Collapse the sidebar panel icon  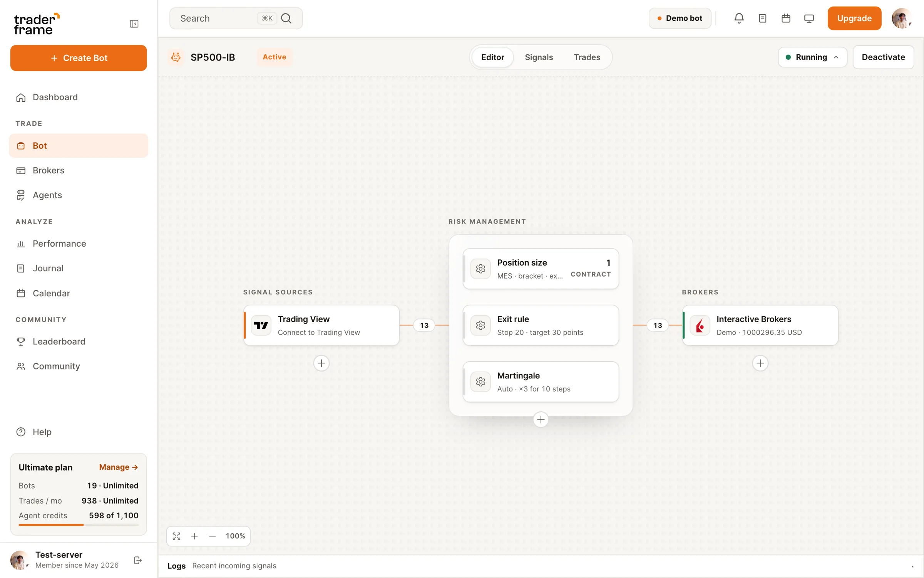pyautogui.click(x=134, y=24)
